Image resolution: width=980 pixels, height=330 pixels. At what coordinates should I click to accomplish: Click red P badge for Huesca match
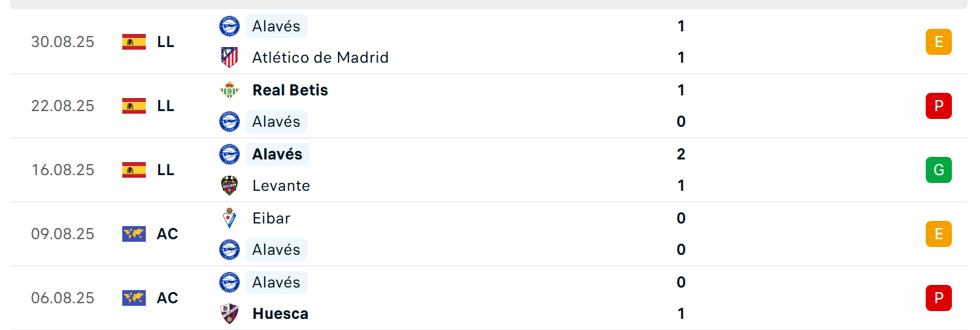tap(939, 298)
